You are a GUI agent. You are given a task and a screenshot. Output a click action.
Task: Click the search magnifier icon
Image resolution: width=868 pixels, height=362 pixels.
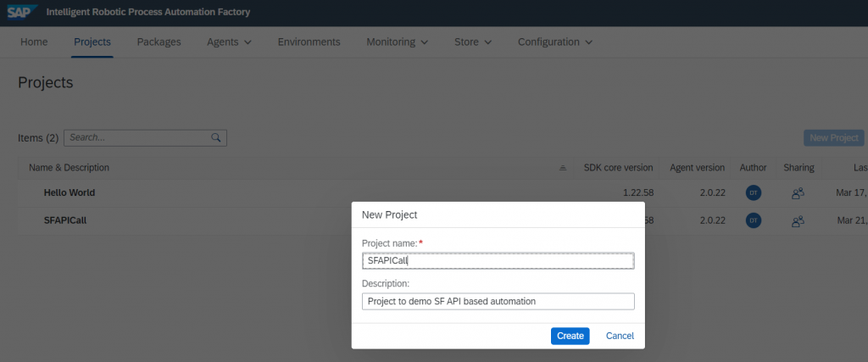[x=216, y=138]
